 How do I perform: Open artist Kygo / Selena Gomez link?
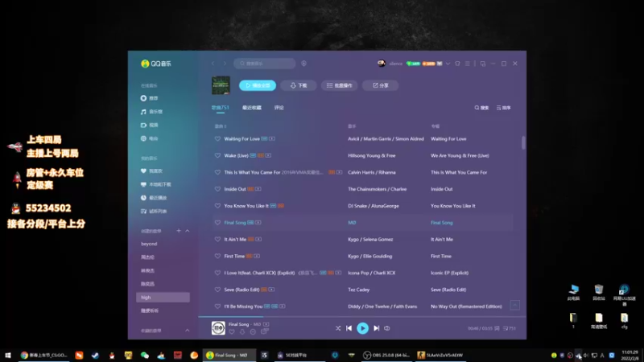tap(370, 239)
